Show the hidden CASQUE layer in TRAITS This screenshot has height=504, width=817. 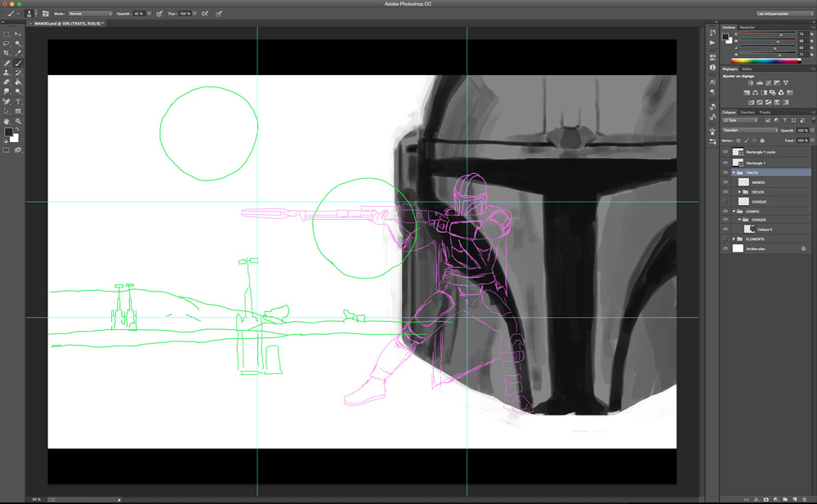tap(725, 201)
